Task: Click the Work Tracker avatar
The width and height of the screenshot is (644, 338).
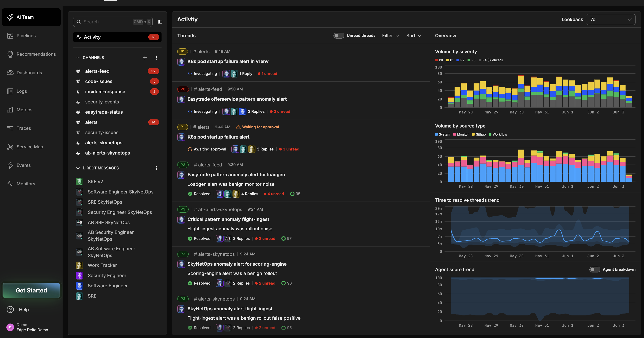Action: pos(79,265)
